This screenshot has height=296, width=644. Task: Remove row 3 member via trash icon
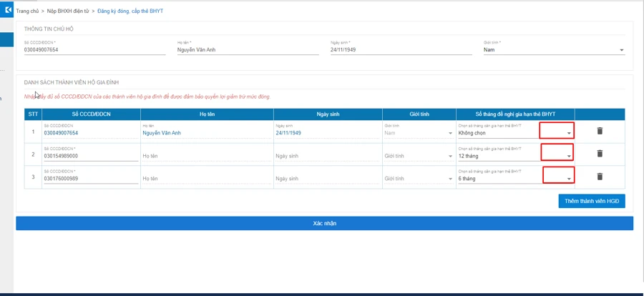[x=600, y=177]
